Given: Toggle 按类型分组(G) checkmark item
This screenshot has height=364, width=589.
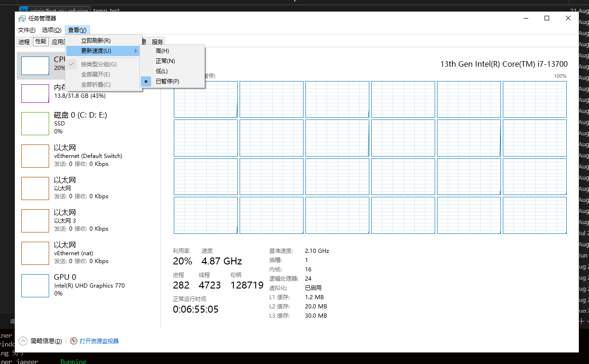Looking at the screenshot, I should pyautogui.click(x=104, y=64).
